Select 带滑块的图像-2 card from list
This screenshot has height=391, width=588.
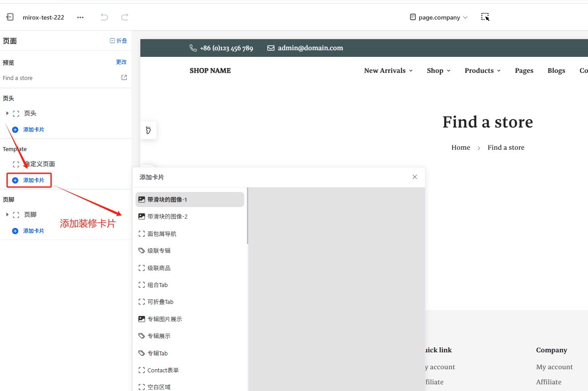[167, 216]
